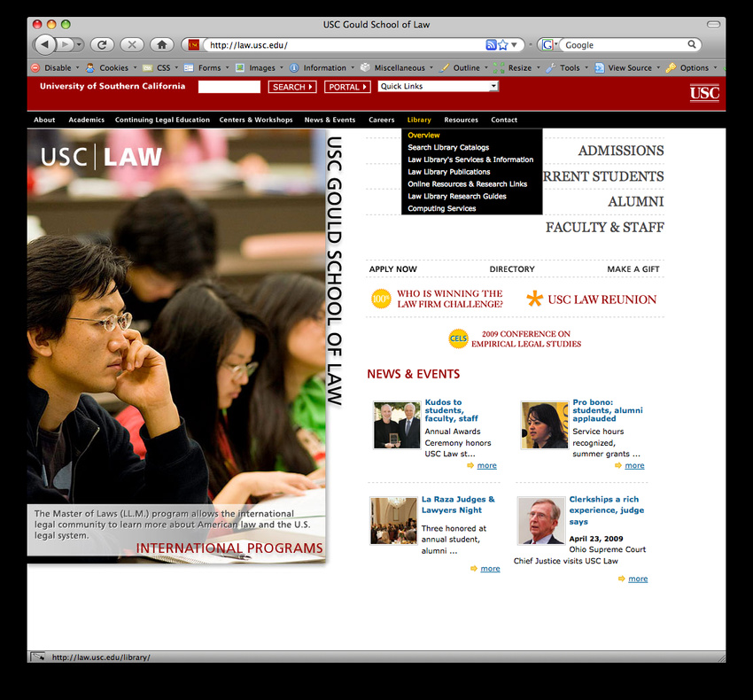The height and width of the screenshot is (700, 753).
Task: Click the search magnifier icon
Action: point(692,44)
